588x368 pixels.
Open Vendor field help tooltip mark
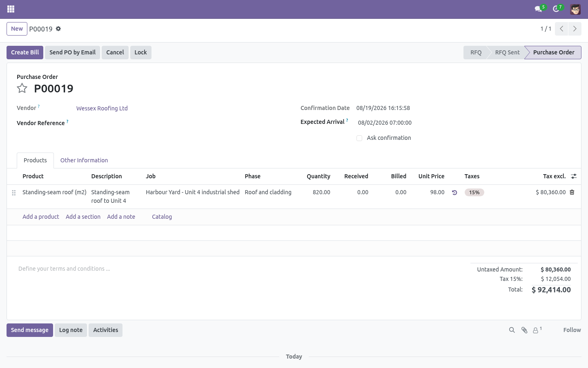pyautogui.click(x=39, y=106)
